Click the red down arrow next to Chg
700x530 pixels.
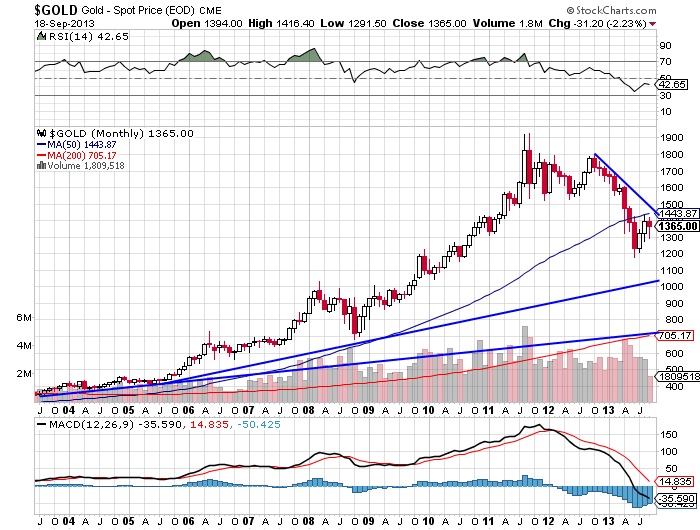pos(653,24)
